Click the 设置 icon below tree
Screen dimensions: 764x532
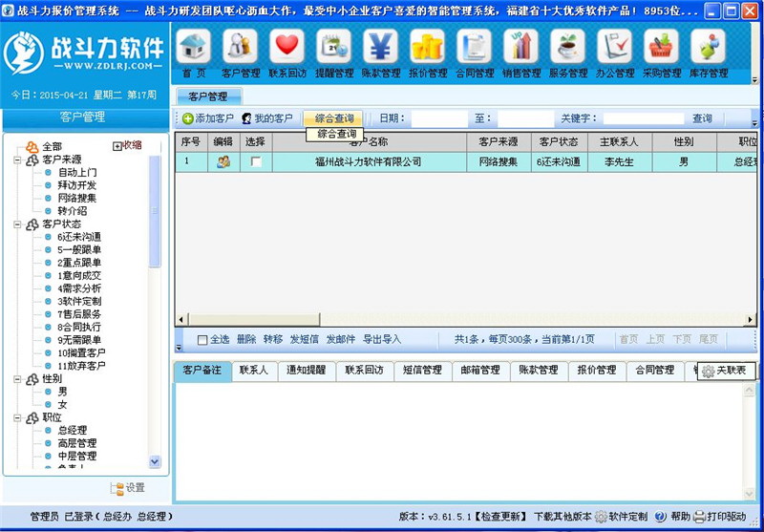point(117,489)
